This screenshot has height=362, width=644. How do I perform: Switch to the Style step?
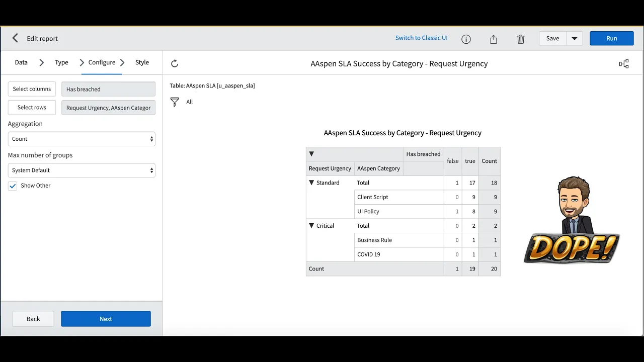coord(142,62)
